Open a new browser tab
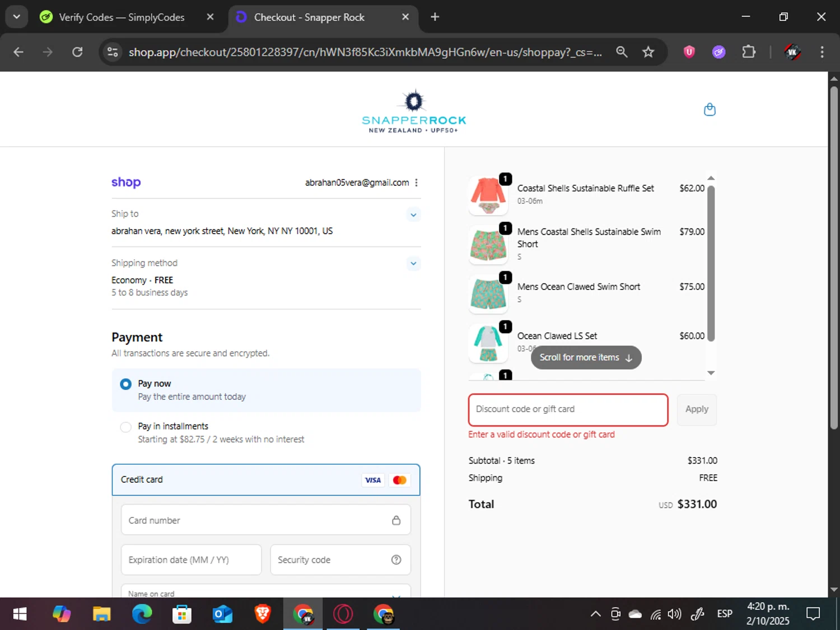The height and width of the screenshot is (630, 840). tap(435, 17)
